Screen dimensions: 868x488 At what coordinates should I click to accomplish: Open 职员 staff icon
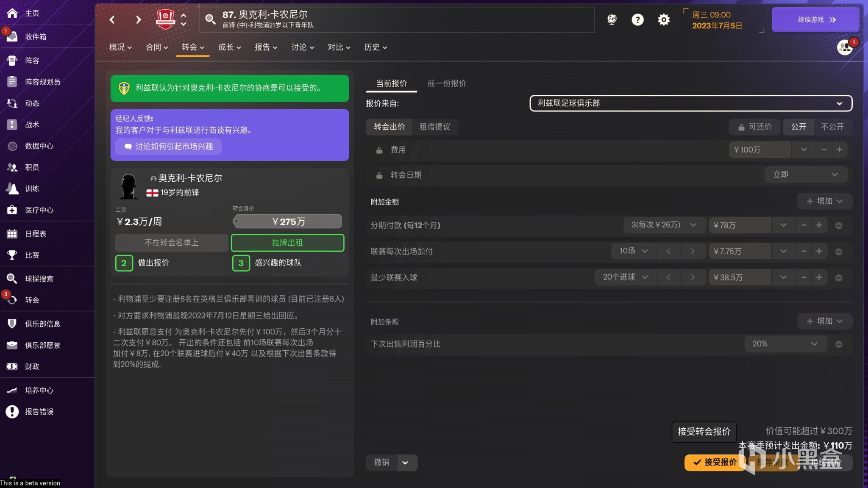[x=12, y=167]
